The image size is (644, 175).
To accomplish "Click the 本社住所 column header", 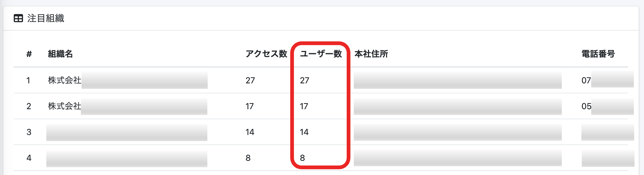I will [371, 54].
